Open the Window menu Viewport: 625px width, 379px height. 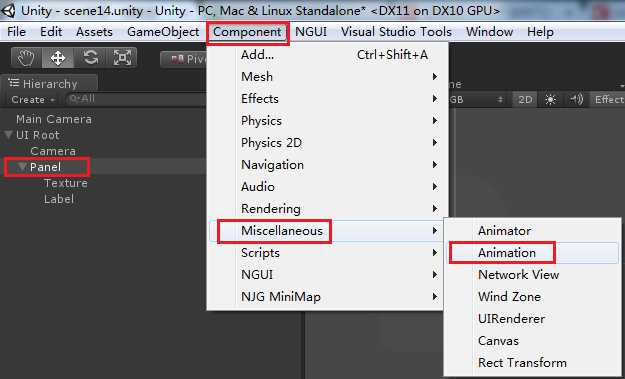click(489, 32)
